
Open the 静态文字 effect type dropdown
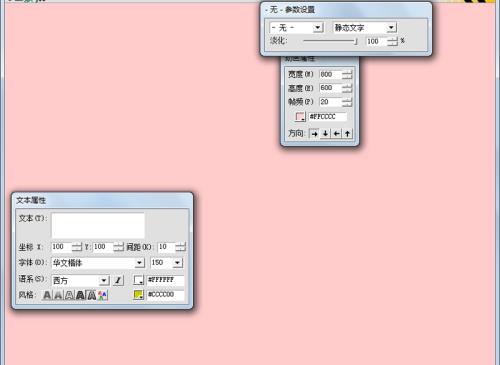pyautogui.click(x=364, y=28)
